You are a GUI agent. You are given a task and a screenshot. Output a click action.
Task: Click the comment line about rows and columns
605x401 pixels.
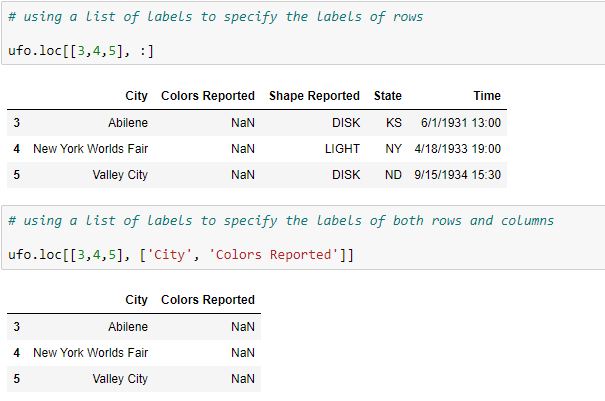[280, 220]
